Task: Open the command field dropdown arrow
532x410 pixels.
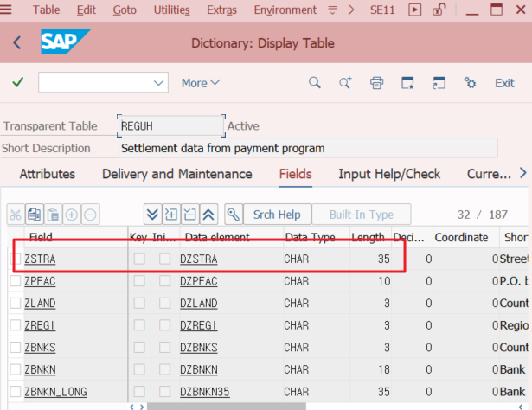Action: pyautogui.click(x=158, y=83)
